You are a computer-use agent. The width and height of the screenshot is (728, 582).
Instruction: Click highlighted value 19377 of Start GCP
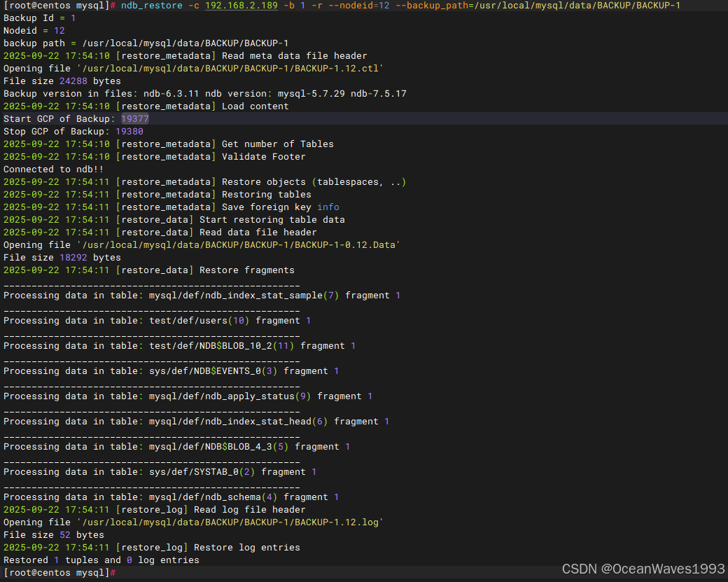(x=134, y=119)
